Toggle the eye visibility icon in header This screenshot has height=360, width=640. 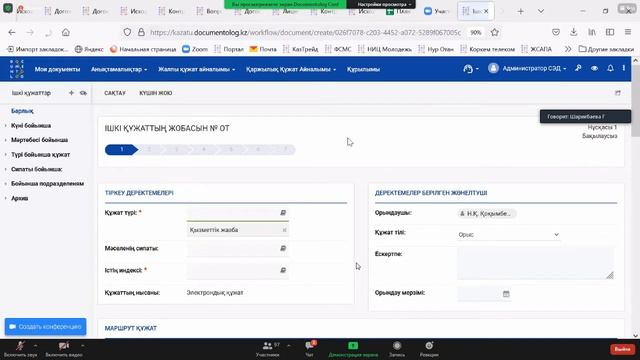coord(594,69)
